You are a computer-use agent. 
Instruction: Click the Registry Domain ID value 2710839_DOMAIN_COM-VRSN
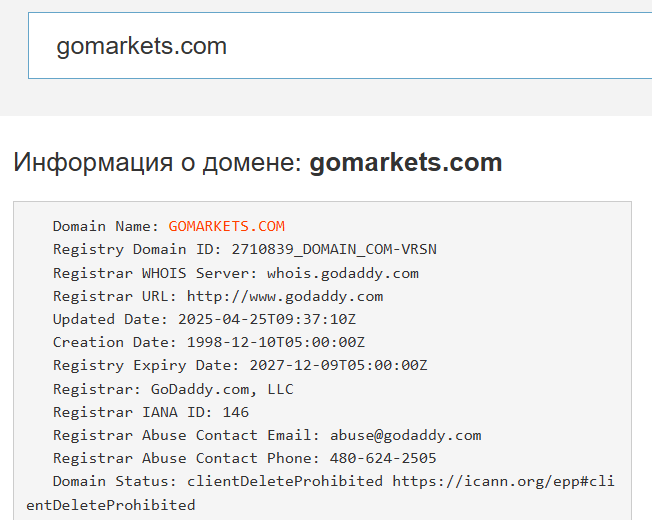[333, 249]
